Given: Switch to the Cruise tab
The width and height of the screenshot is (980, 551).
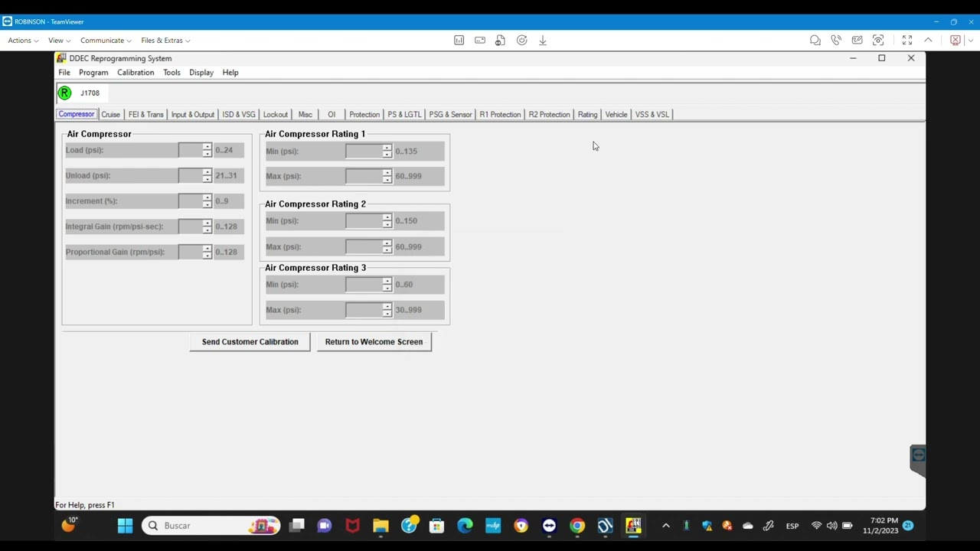Looking at the screenshot, I should tap(110, 115).
